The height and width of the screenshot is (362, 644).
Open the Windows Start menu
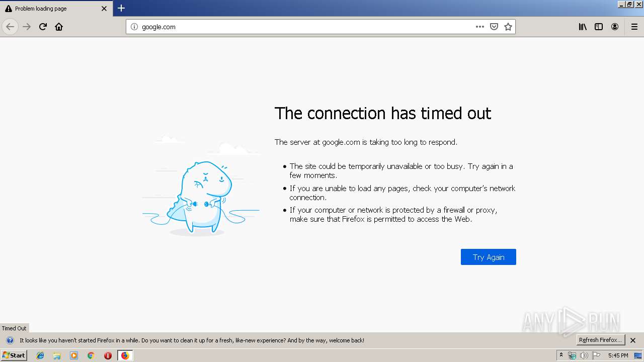pos(14,355)
